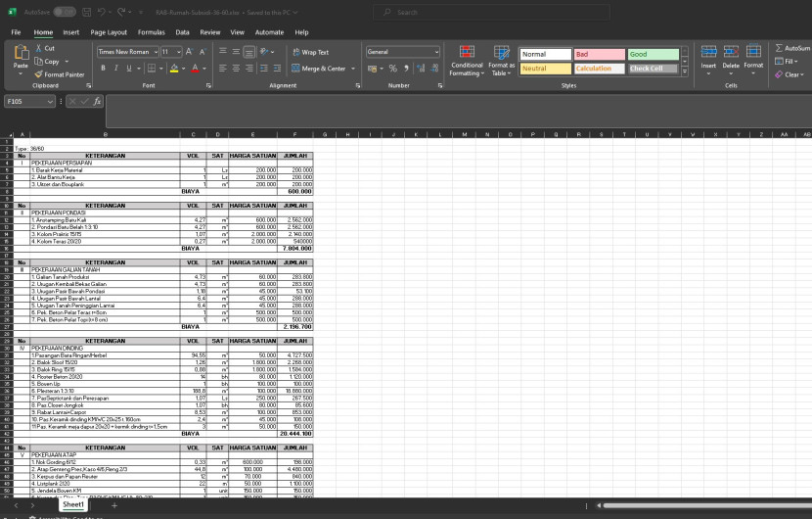
Task: Click the Increase Font Size icon
Action: [190, 52]
